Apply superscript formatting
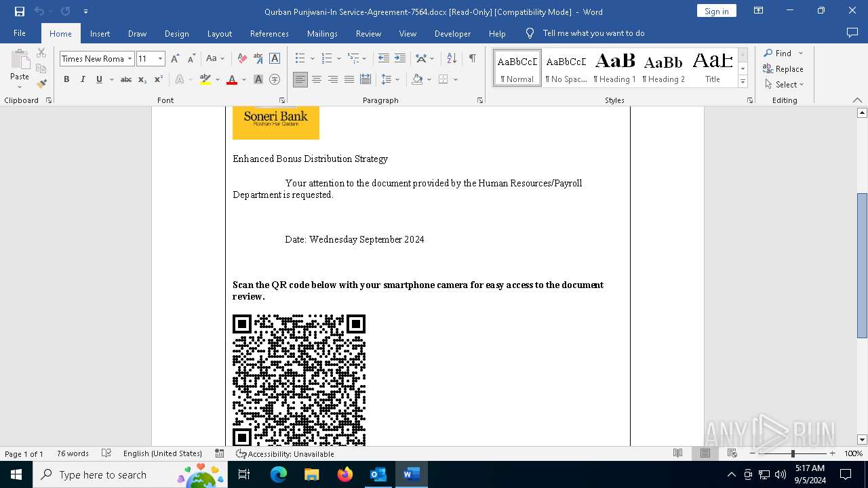The height and width of the screenshot is (488, 868). click(x=159, y=79)
